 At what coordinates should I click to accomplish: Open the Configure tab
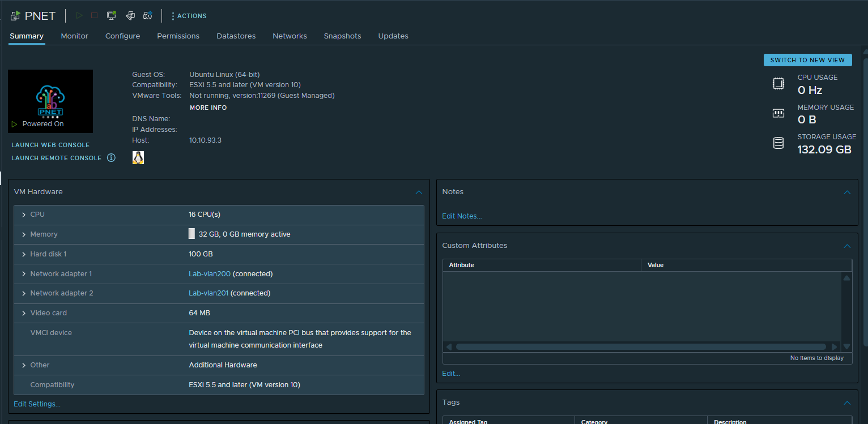[x=122, y=36]
